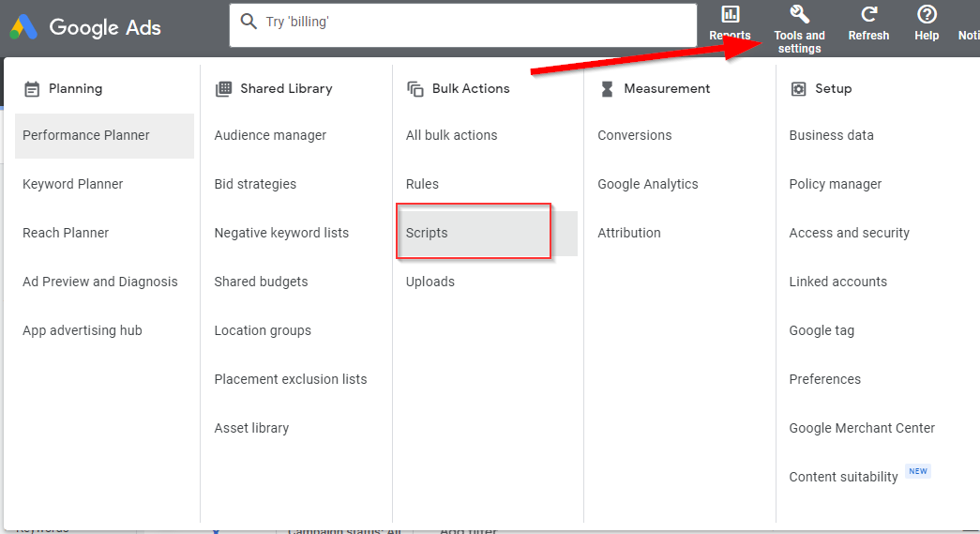Open Tools and settings wrench icon
980x534 pixels.
799,14
